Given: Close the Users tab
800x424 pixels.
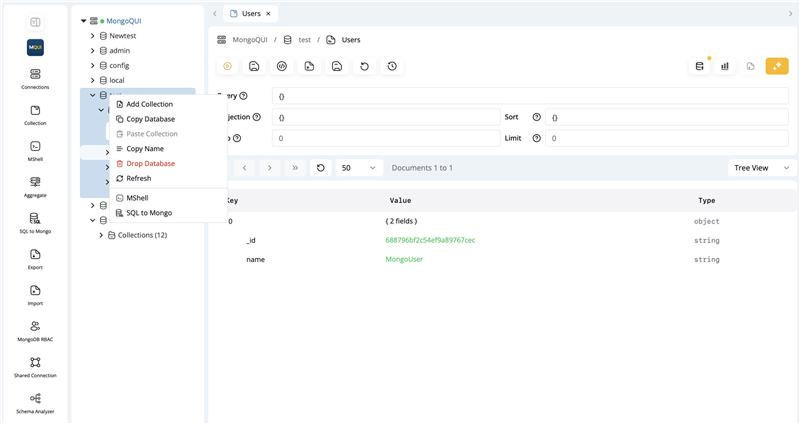Looking at the screenshot, I should 268,13.
